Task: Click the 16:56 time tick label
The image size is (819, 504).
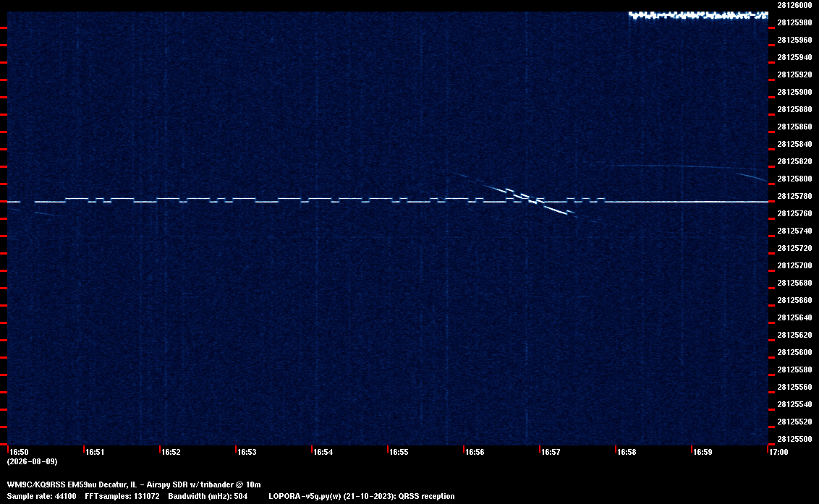Action: pyautogui.click(x=475, y=452)
